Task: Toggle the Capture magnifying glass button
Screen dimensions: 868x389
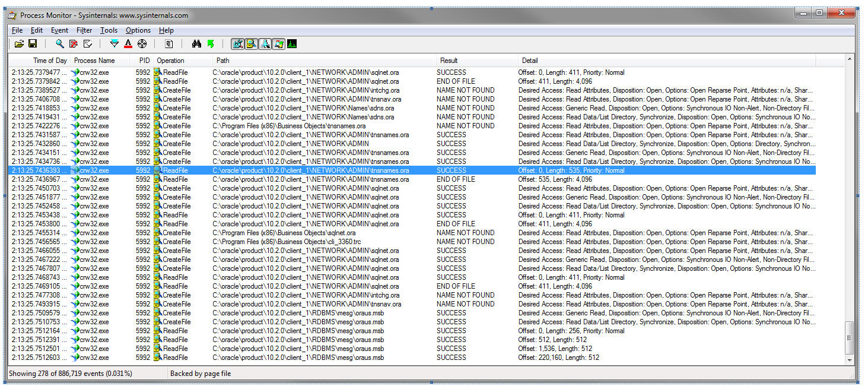Action: point(59,44)
